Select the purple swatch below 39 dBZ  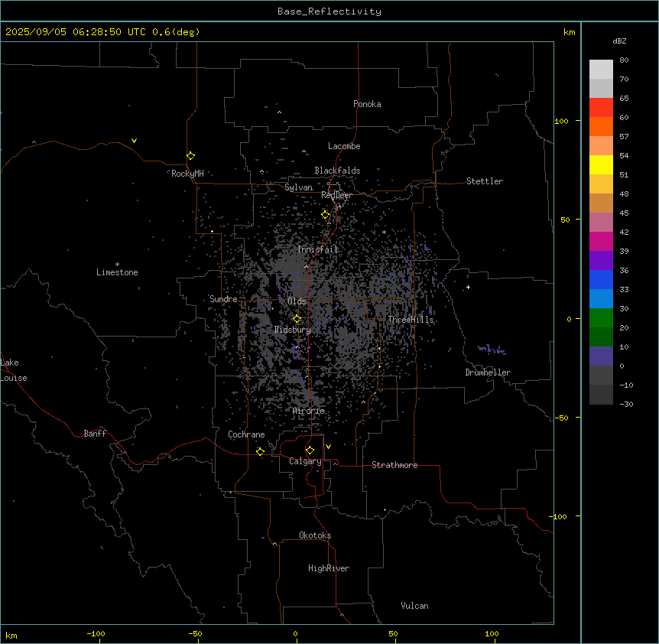(601, 261)
